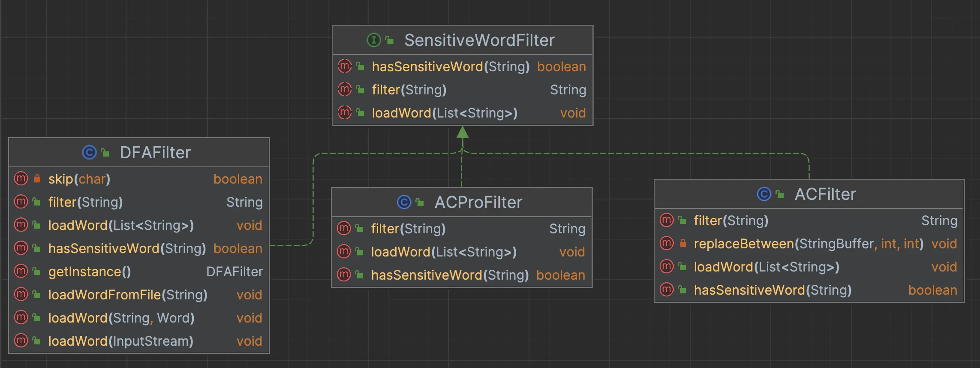The width and height of the screenshot is (980, 368).
Task: Click DFAFilter return type of getInstance()
Action: pos(234,271)
